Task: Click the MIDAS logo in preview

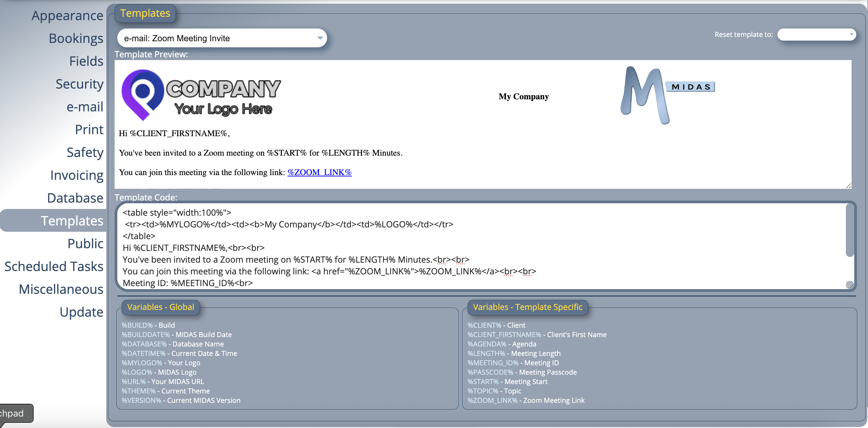Action: coord(668,96)
